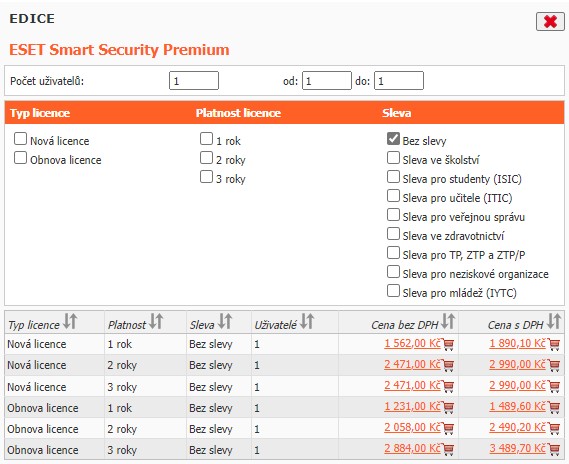The width and height of the screenshot is (569, 464).
Task: Cart icon next to 1 489,60 Kč
Action: tap(554, 407)
